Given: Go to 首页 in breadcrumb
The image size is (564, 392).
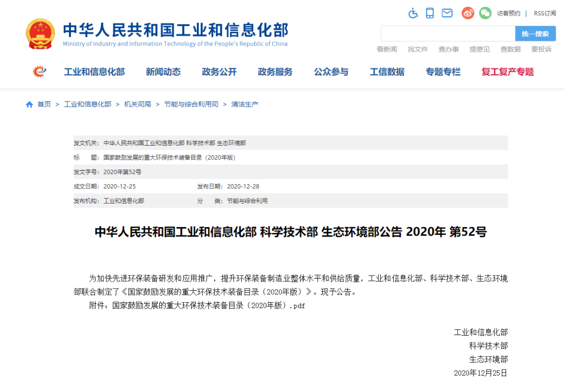Looking at the screenshot, I should click(x=44, y=104).
